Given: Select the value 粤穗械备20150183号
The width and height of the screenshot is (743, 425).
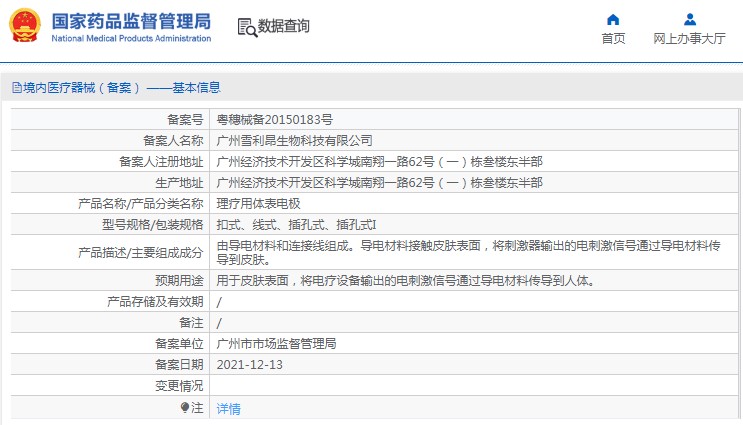Looking at the screenshot, I should 275,120.
